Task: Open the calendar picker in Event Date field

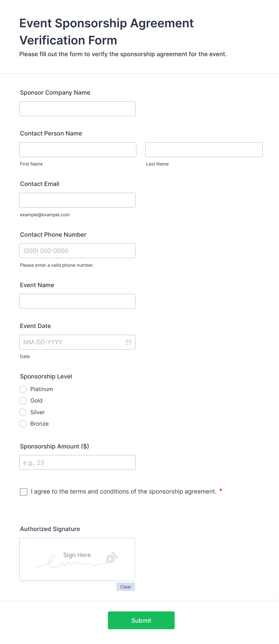Action: tap(129, 342)
